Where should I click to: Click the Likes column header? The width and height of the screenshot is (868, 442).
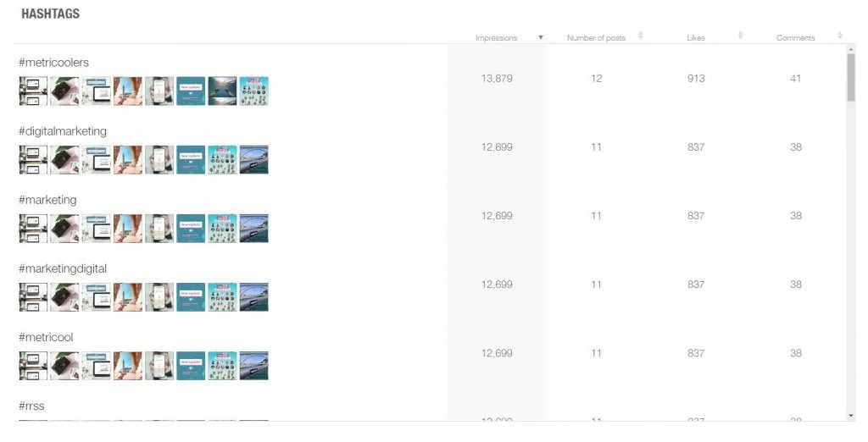(x=696, y=37)
